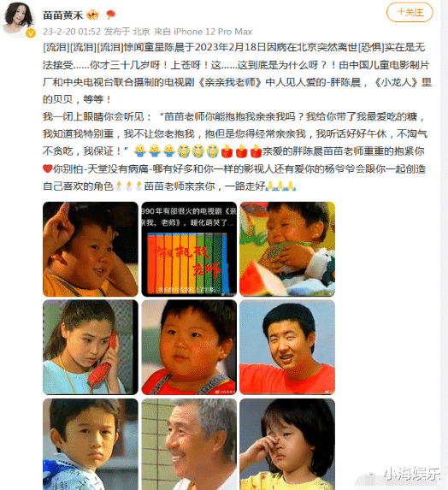448x490 pixels.
Task: Open thumbnail of boy with hand on head
Action: coord(91,249)
